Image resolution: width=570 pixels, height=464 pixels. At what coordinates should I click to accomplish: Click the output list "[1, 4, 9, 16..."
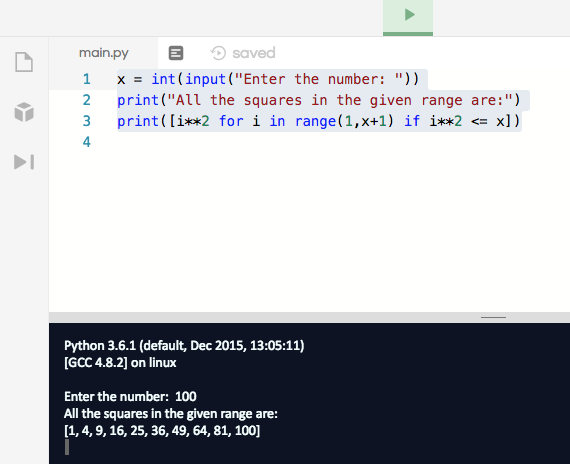pyautogui.click(x=162, y=431)
